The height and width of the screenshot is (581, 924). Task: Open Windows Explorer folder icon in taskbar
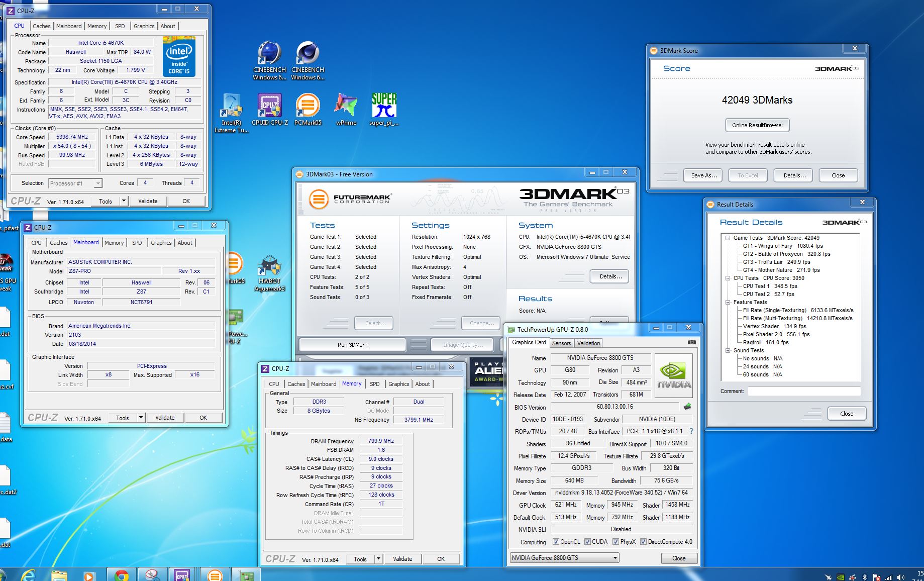[59, 574]
